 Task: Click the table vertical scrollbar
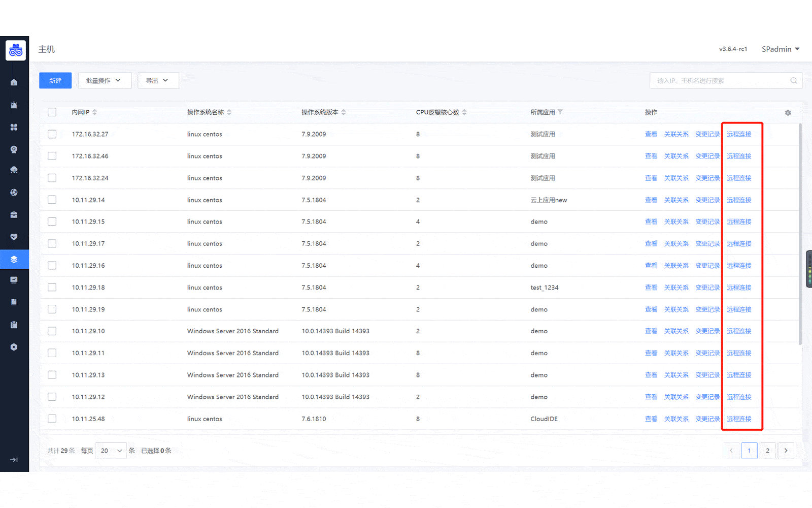[x=800, y=234]
